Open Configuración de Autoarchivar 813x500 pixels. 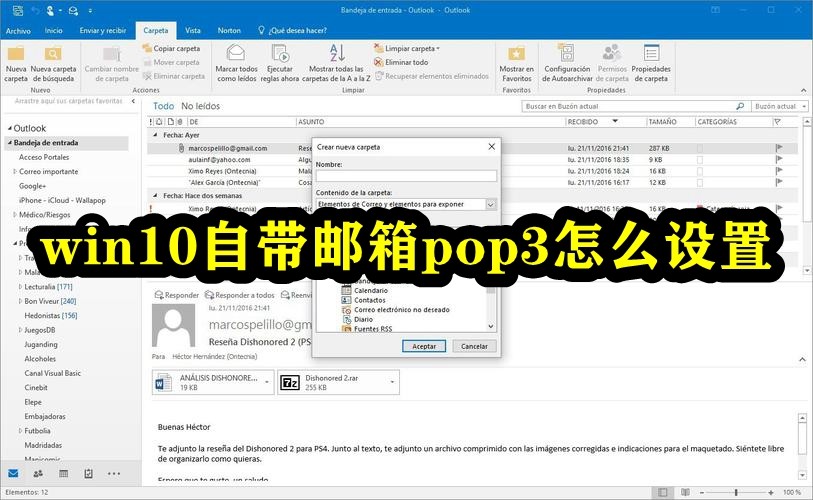pos(567,64)
